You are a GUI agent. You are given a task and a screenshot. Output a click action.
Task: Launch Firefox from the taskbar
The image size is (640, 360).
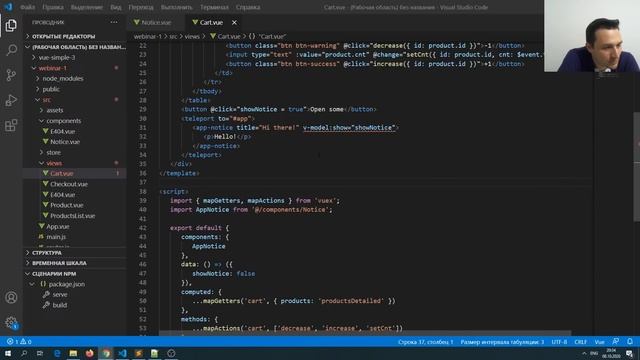click(89, 353)
